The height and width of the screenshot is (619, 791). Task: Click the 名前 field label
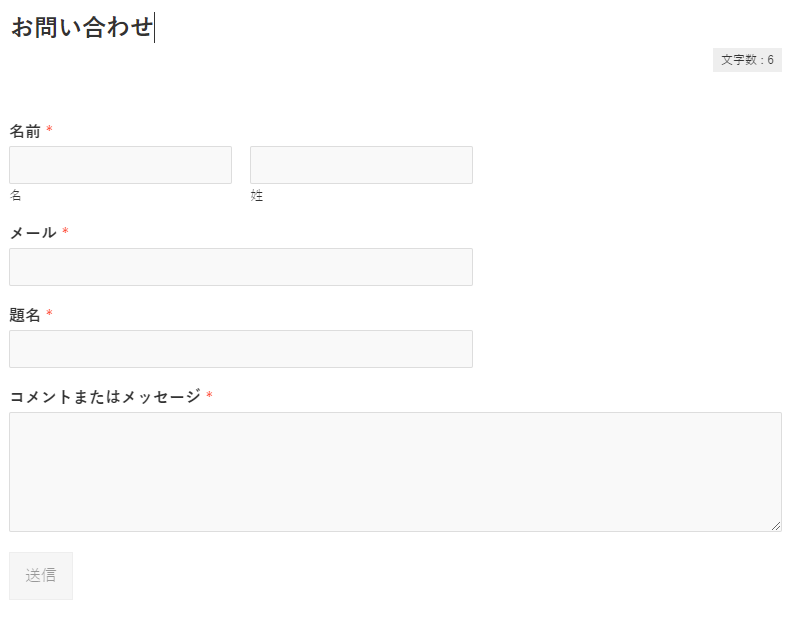pos(25,131)
